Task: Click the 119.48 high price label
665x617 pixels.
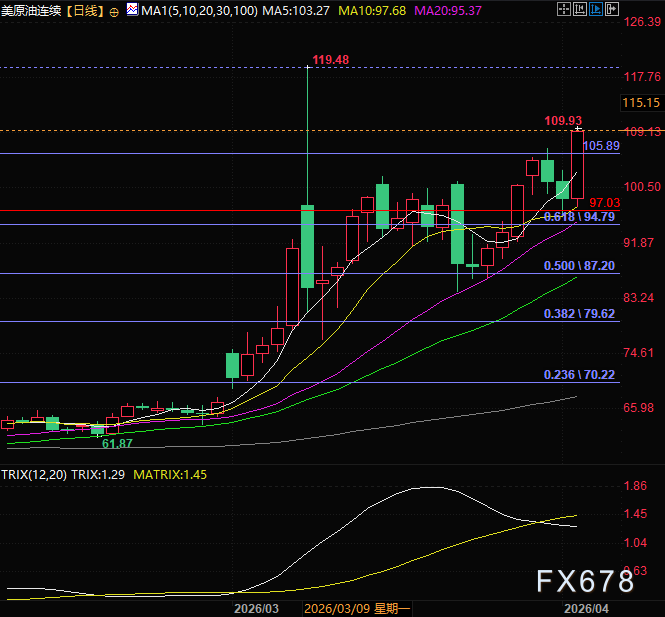Action: point(331,60)
